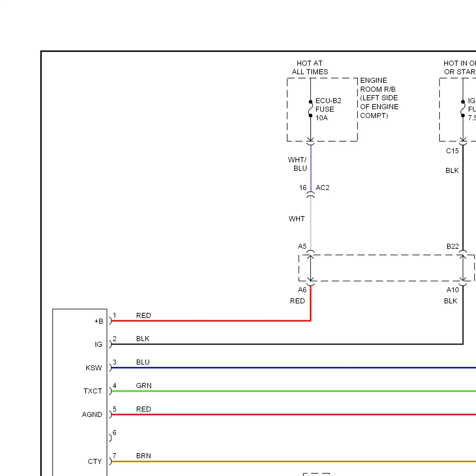Click pin number "4" next to TXCT
Viewport: 476px width, 476px height.
pyautogui.click(x=115, y=386)
